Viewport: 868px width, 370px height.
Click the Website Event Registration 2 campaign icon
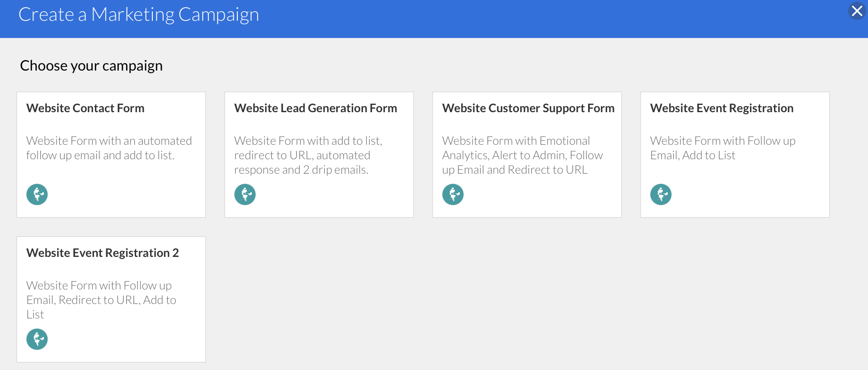click(37, 339)
